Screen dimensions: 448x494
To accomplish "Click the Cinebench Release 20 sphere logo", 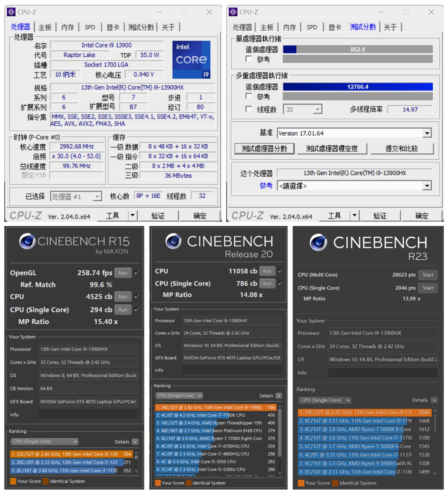I will pyautogui.click(x=173, y=241).
